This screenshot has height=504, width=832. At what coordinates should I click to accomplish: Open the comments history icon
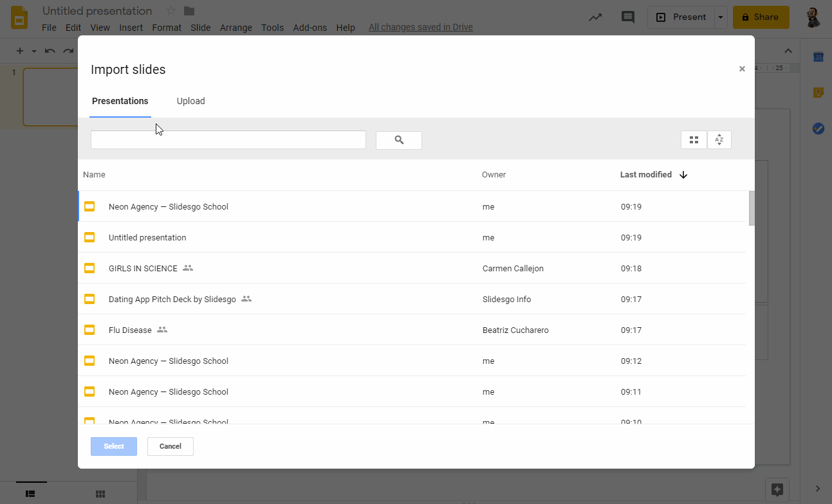[x=627, y=17]
